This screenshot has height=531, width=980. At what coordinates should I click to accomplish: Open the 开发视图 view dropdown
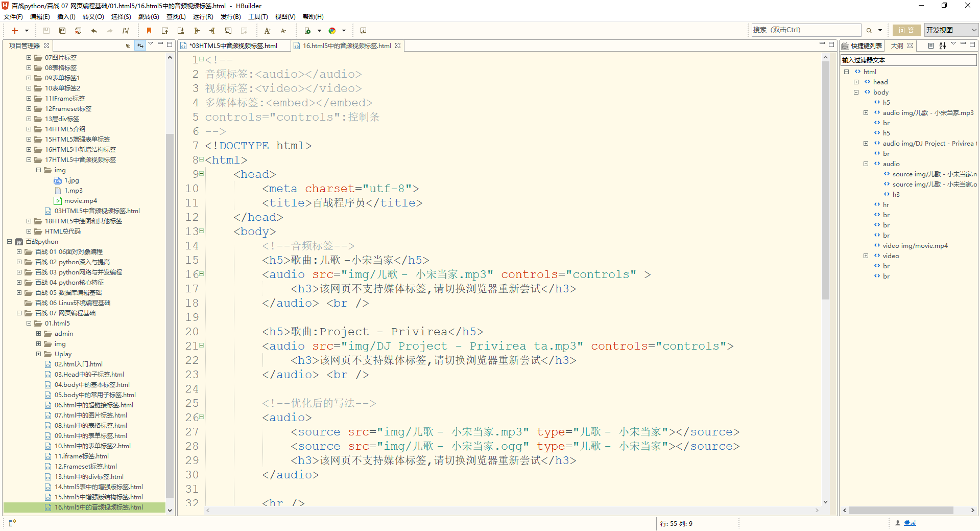pyautogui.click(x=951, y=30)
